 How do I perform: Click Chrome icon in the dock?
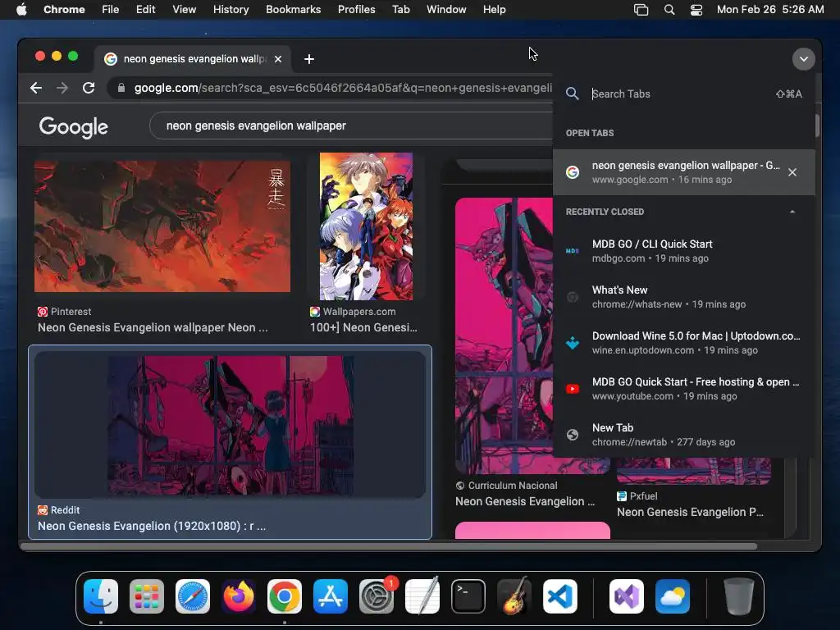pos(285,596)
